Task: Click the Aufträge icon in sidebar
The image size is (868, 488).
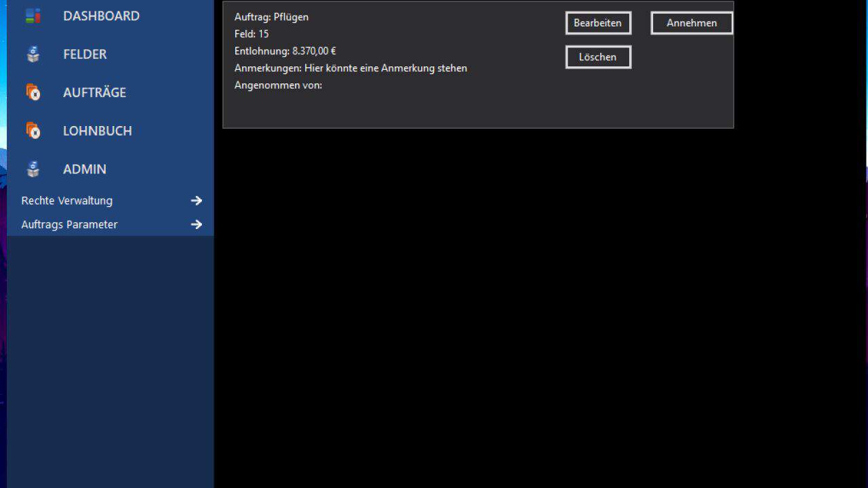Action: [33, 92]
